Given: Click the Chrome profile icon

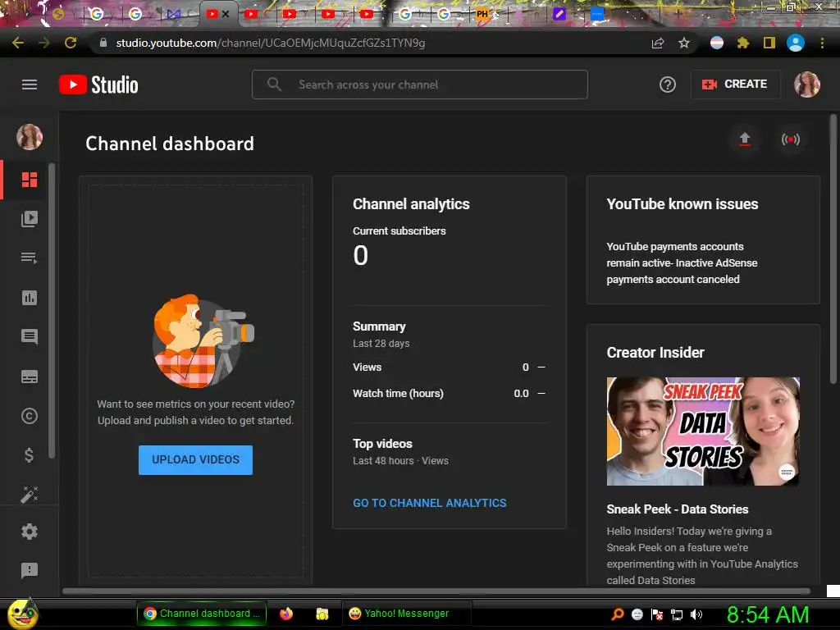Looking at the screenshot, I should pos(796,43).
